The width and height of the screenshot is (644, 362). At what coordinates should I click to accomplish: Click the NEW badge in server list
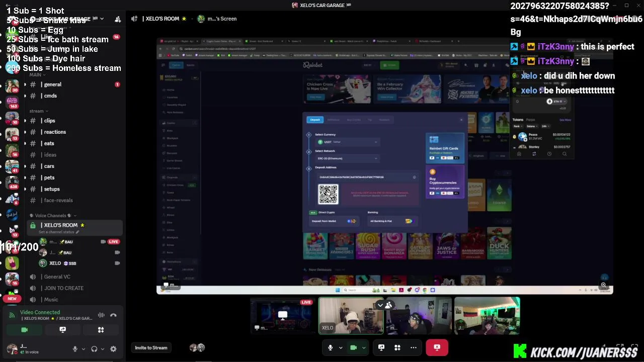12,299
